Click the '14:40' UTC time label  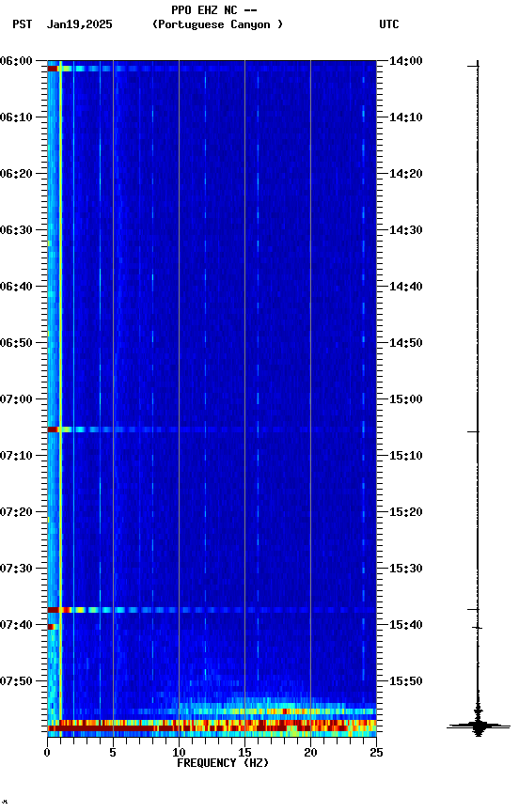pos(406,287)
